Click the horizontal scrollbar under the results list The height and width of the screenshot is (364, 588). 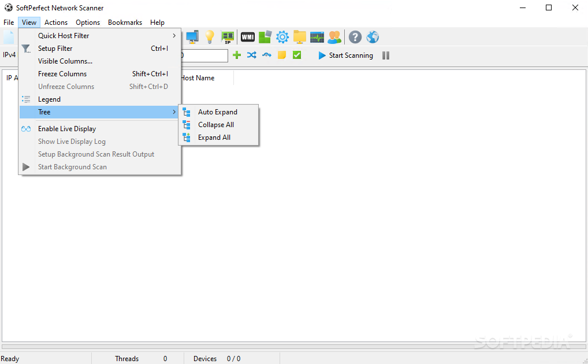pos(293,347)
